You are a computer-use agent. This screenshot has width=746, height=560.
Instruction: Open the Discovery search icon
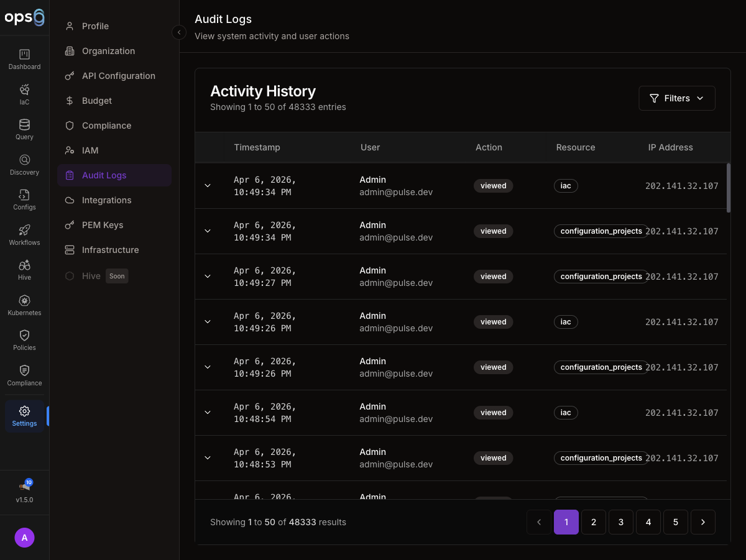pos(24,160)
